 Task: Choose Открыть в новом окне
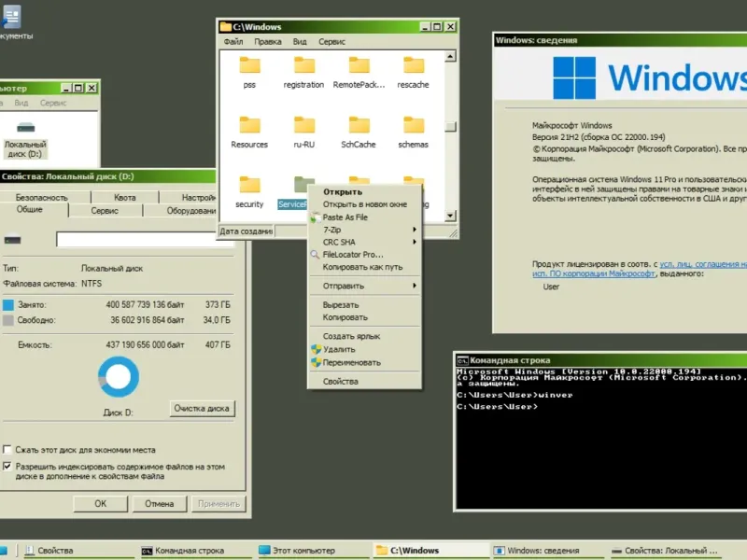364,204
